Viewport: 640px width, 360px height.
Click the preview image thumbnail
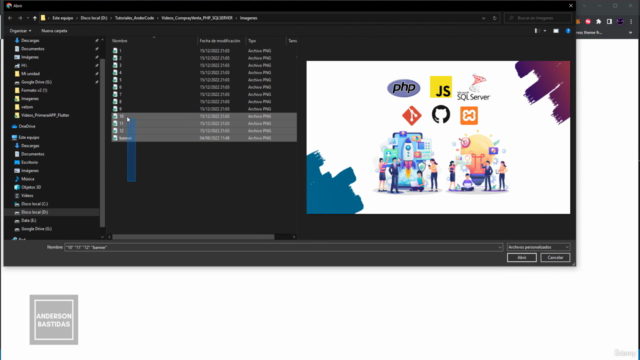point(438,137)
